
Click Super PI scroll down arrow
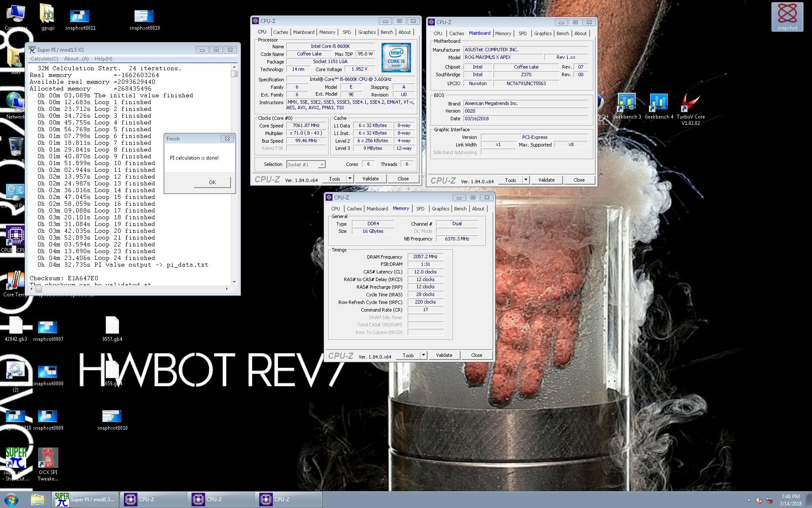[x=234, y=282]
